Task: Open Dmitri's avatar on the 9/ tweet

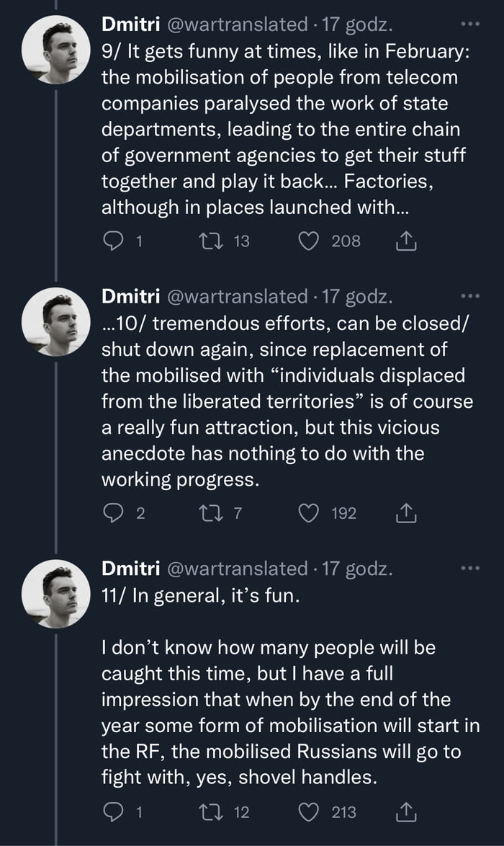Action: click(56, 49)
